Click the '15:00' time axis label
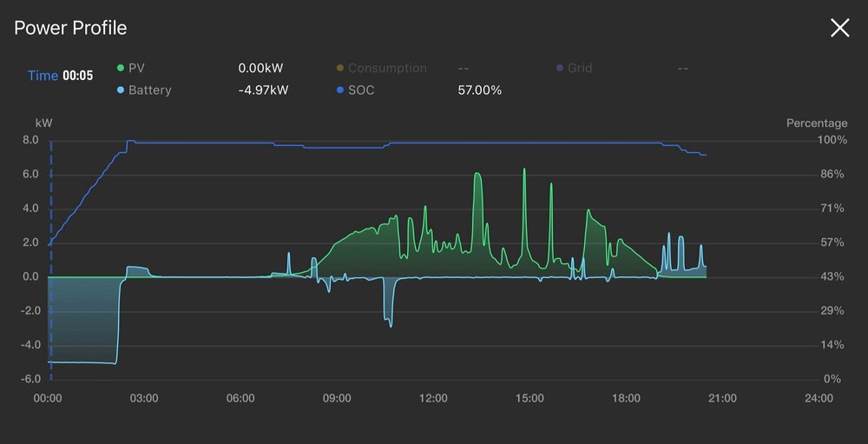This screenshot has width=868, height=444. coord(529,398)
